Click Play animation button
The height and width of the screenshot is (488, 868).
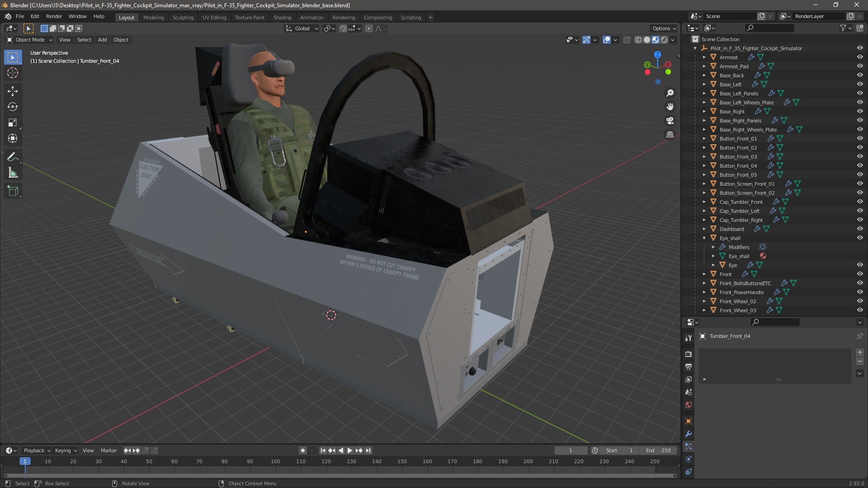349,450
